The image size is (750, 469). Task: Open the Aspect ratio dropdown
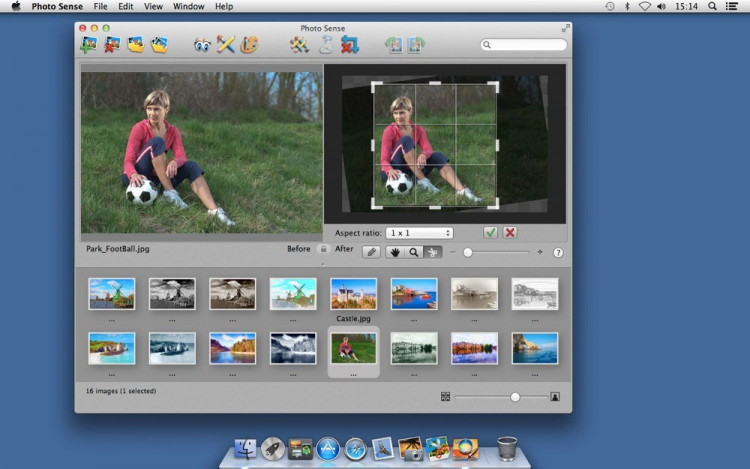[420, 232]
